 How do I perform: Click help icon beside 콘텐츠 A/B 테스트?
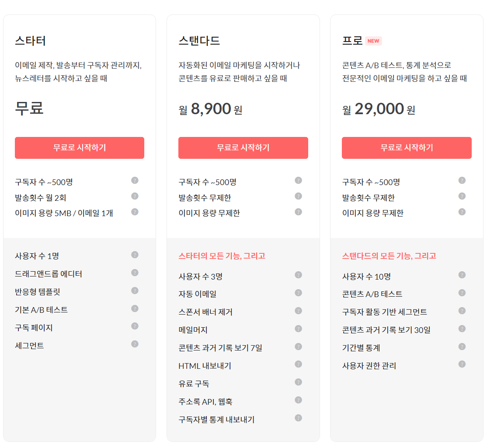pyautogui.click(x=462, y=293)
